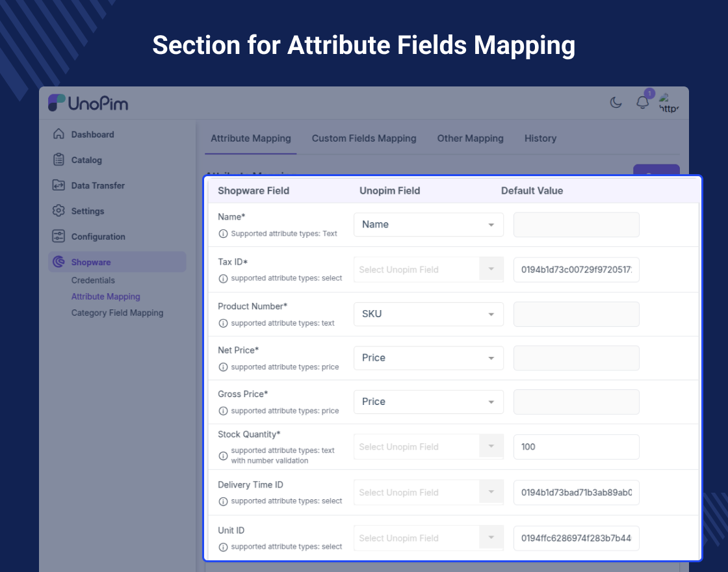Click info icon under Net Price
The height and width of the screenshot is (572, 728).
click(223, 367)
